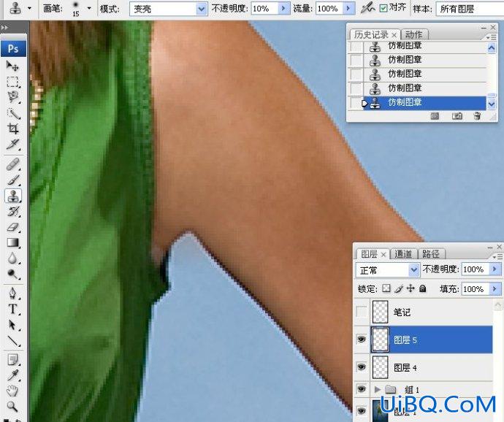Toggle lock image pixels

click(x=399, y=288)
